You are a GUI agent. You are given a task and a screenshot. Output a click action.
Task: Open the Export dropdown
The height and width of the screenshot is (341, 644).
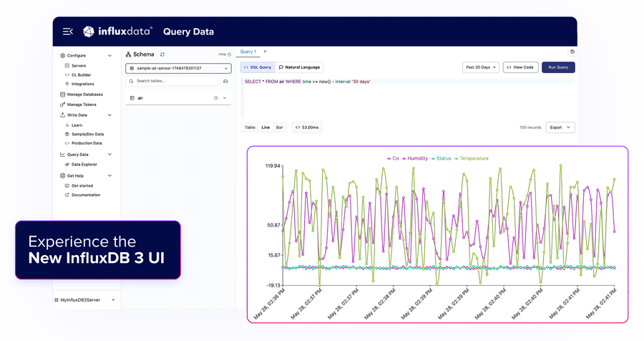coord(560,128)
